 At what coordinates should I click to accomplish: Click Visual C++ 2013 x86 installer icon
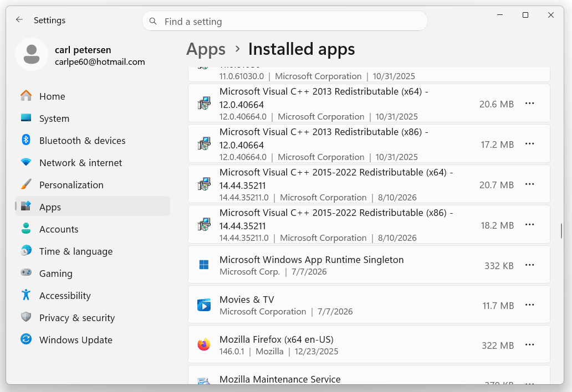tap(204, 143)
